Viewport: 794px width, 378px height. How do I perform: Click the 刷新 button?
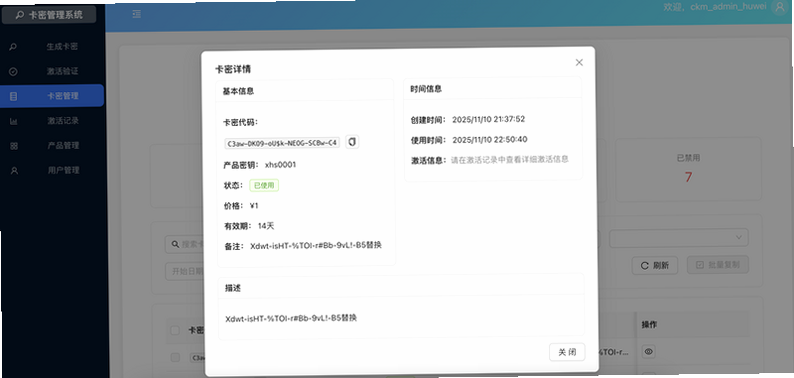pyautogui.click(x=655, y=265)
